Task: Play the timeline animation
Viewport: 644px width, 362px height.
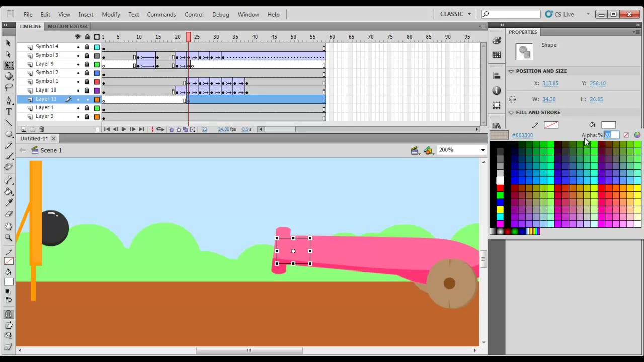Action: [x=124, y=129]
